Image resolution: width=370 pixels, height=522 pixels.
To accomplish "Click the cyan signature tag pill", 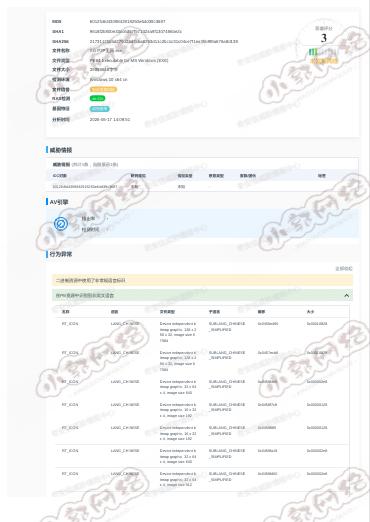I will pos(99,109).
